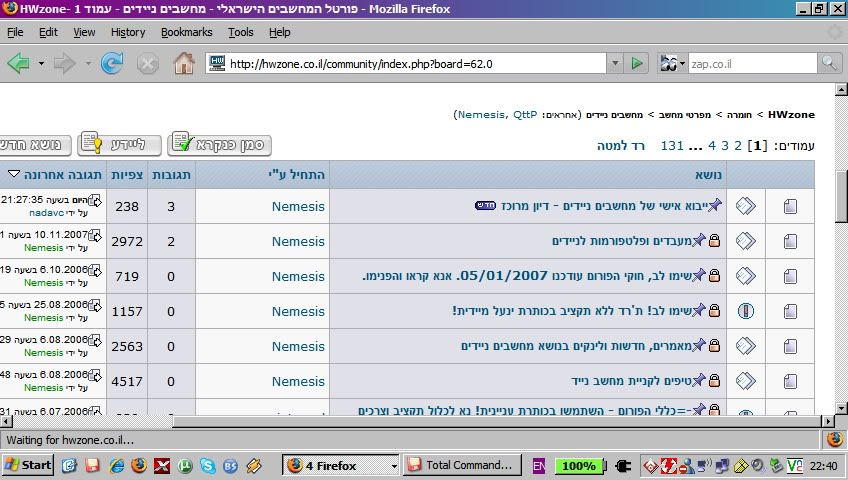Click the סמן כנקרא (mark as read) button
The height and width of the screenshot is (480, 848).
click(x=220, y=144)
